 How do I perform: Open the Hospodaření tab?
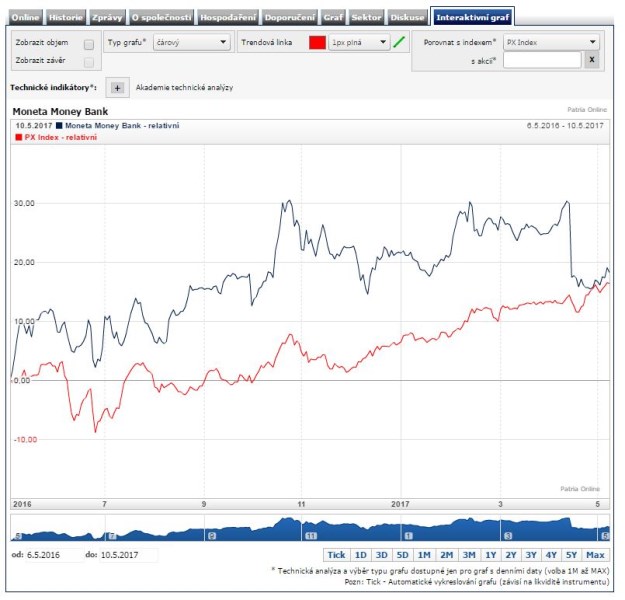click(228, 18)
